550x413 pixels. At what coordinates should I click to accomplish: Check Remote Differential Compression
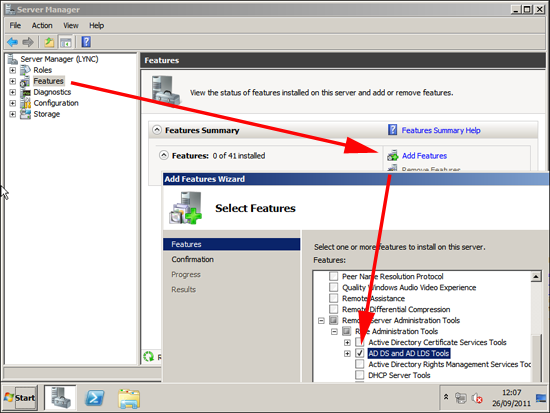[x=334, y=309]
